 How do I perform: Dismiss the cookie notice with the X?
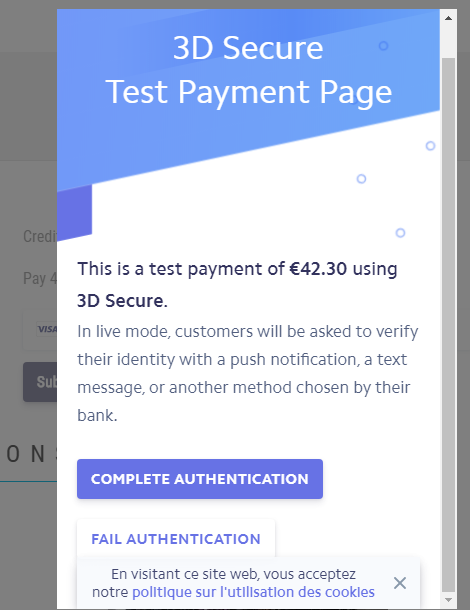click(x=400, y=583)
